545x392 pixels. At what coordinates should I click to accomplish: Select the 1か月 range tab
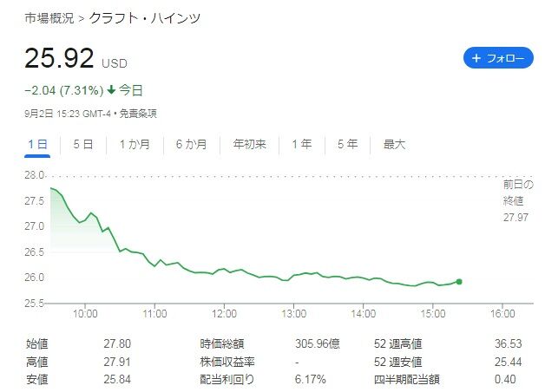(135, 145)
